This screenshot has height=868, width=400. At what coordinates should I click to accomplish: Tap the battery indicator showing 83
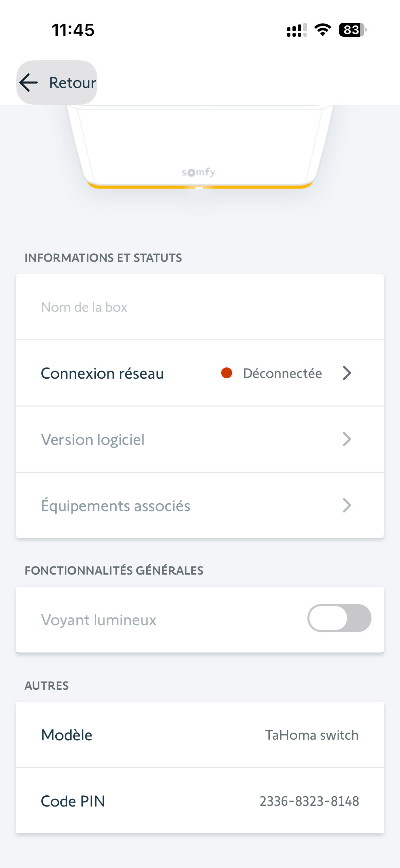point(353,30)
